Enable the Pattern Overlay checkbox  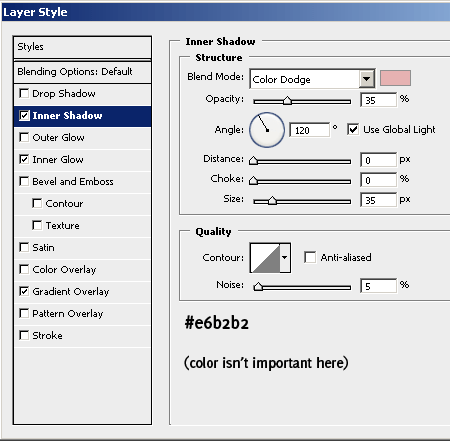click(x=24, y=313)
